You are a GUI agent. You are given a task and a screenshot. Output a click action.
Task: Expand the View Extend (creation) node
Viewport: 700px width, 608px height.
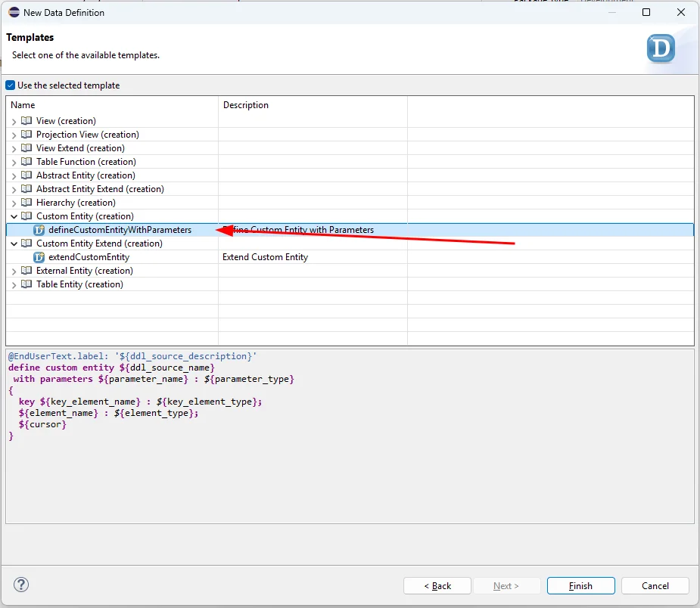[x=14, y=148]
